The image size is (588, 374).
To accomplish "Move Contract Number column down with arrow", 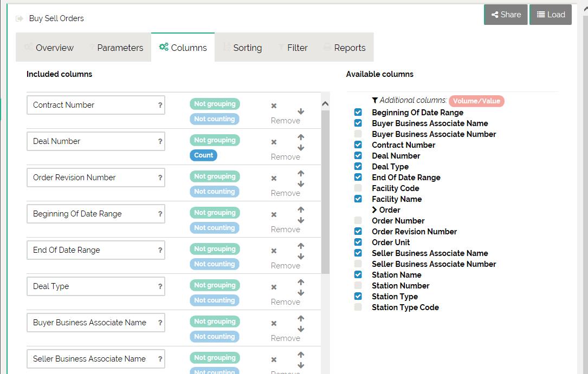I will point(301,111).
